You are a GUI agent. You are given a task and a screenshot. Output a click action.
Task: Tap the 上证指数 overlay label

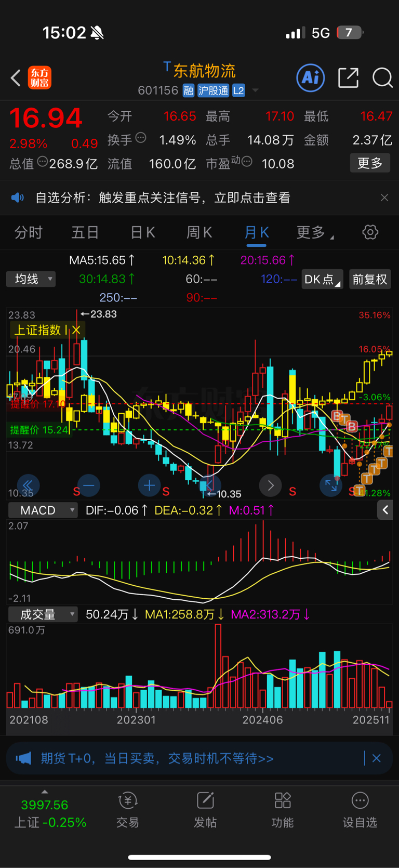click(x=37, y=330)
